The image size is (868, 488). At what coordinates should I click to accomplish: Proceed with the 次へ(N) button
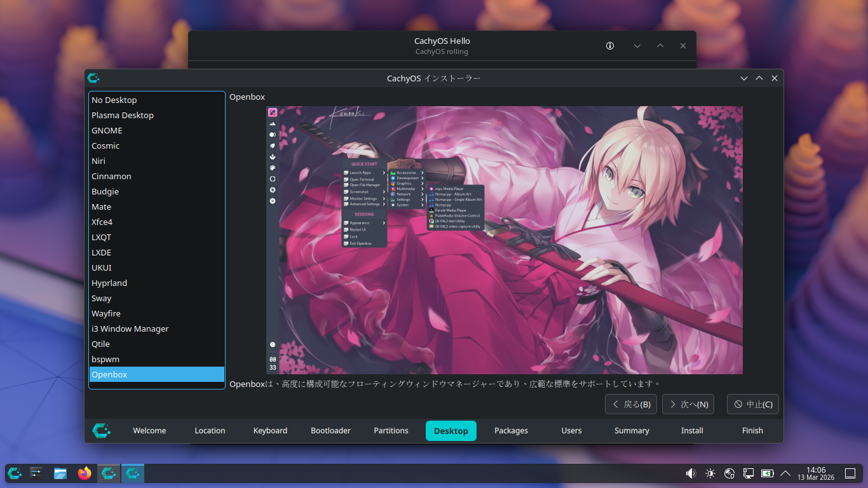pos(688,404)
